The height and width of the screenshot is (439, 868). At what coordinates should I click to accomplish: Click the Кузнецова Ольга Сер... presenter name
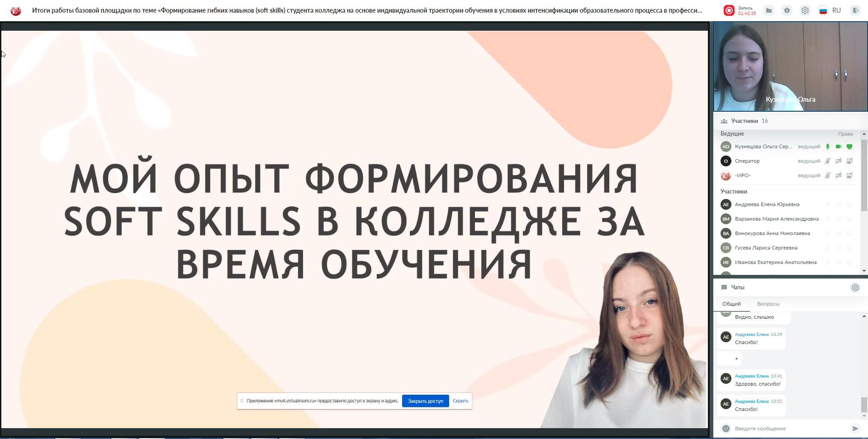coord(764,146)
